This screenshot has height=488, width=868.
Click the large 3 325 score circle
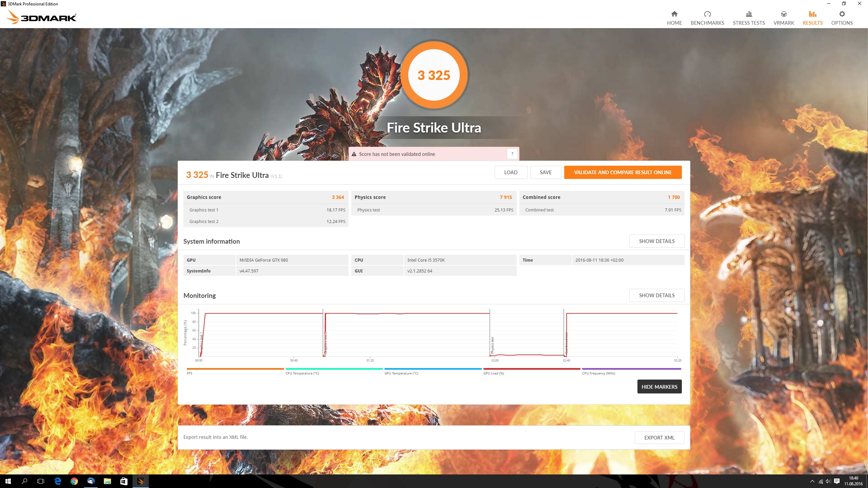(x=434, y=75)
